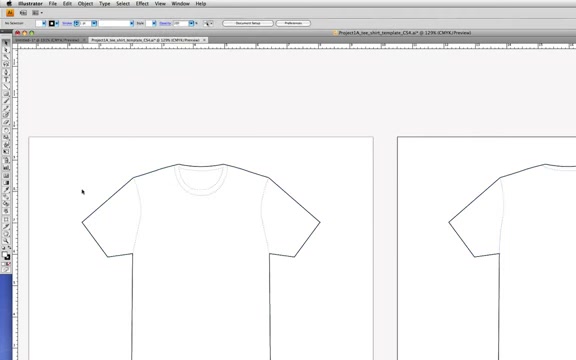
Task: Select the Lasso tool
Action: pyautogui.click(x=6, y=64)
